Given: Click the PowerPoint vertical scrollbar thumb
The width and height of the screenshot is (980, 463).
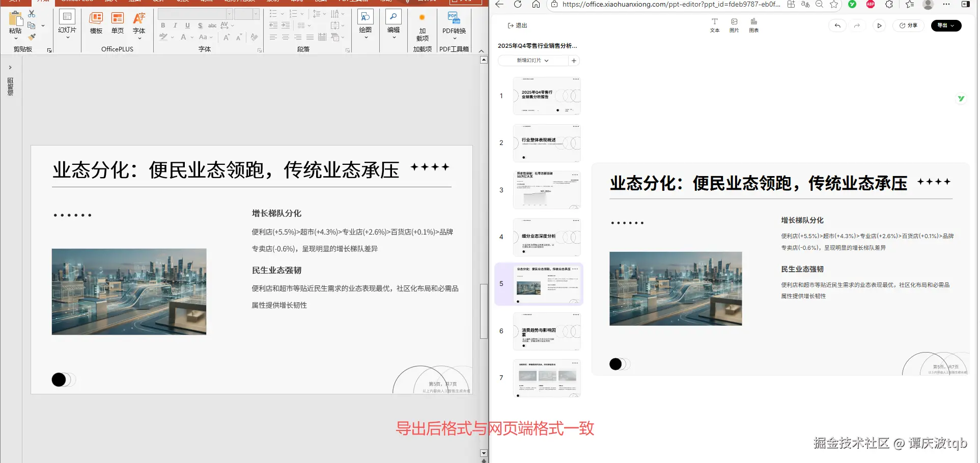Looking at the screenshot, I should coord(484,311).
